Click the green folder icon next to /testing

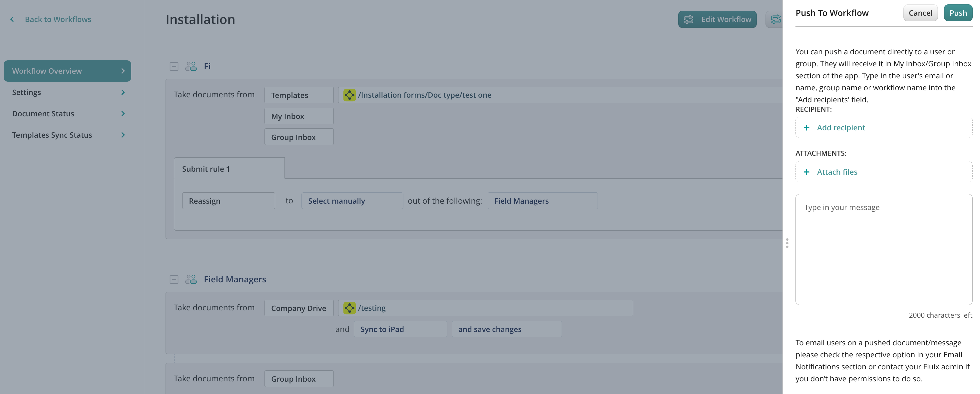coord(349,308)
